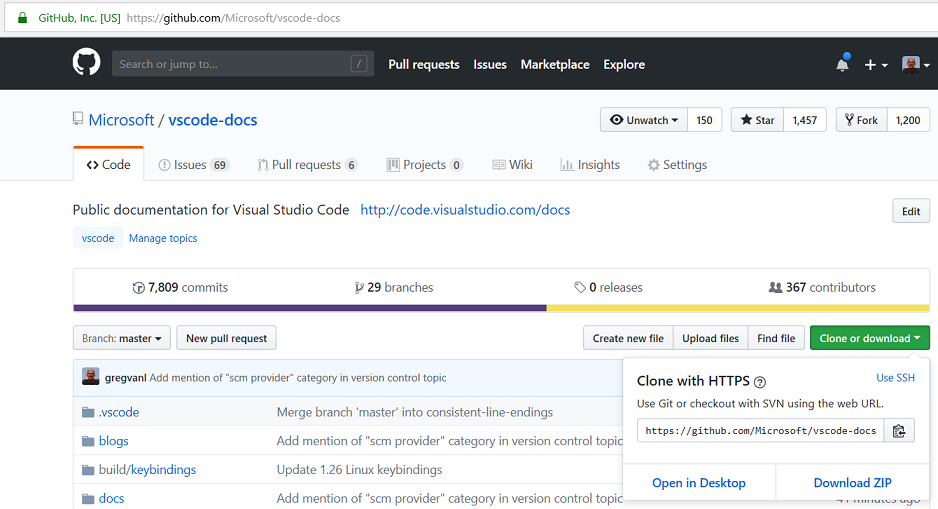Click the vscode topic tag

click(x=98, y=238)
